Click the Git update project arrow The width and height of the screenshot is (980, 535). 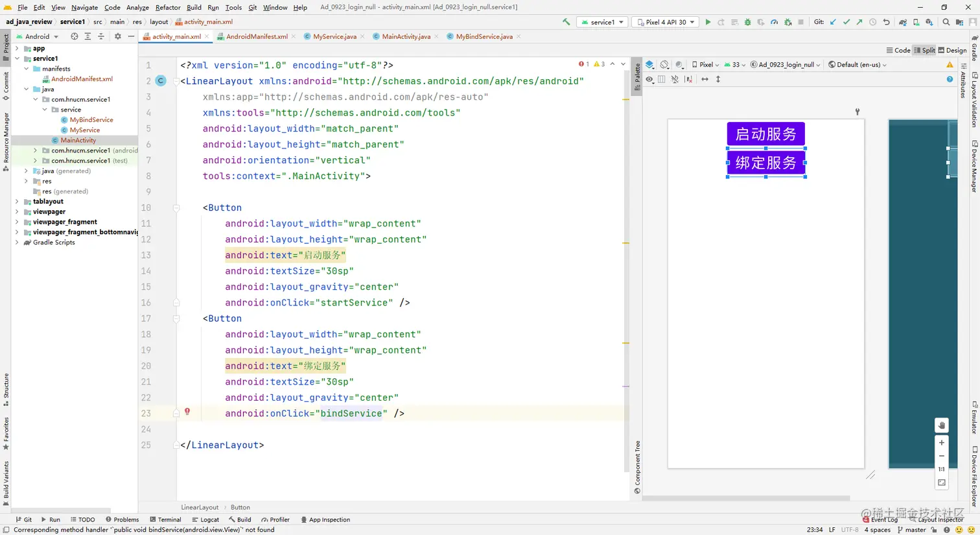[833, 22]
